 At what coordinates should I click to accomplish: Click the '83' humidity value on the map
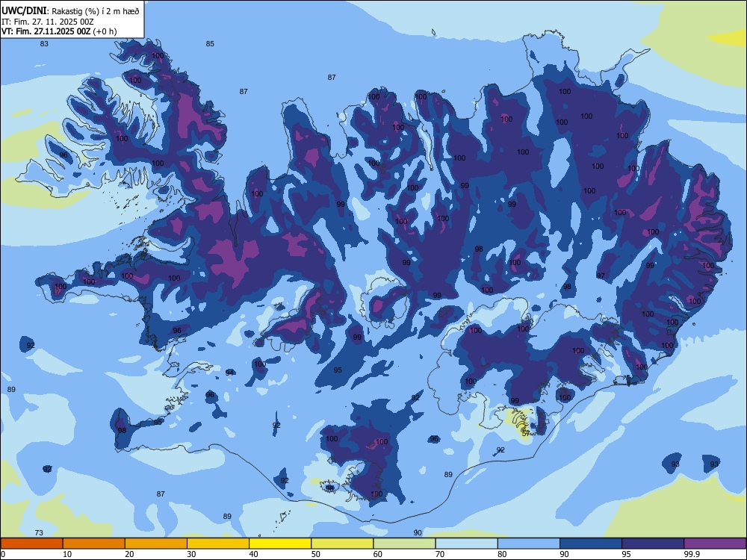click(44, 44)
